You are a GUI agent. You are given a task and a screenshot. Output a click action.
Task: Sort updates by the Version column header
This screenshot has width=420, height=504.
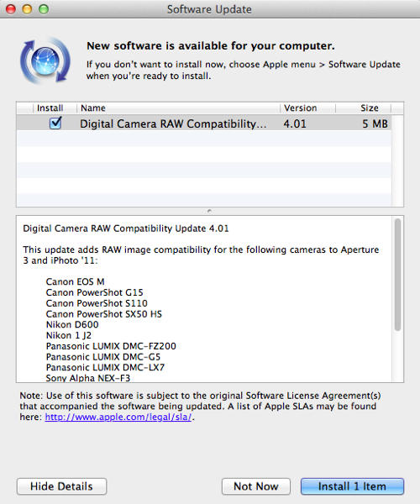pos(307,108)
